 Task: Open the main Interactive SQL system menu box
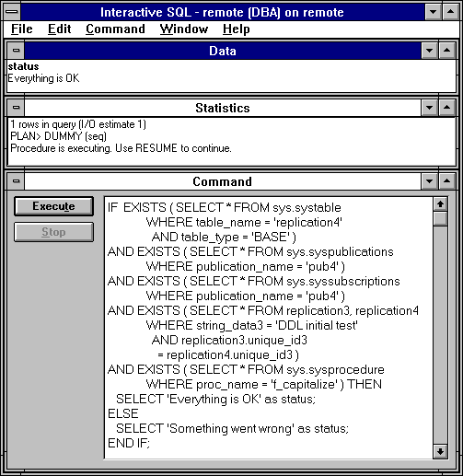click(12, 12)
